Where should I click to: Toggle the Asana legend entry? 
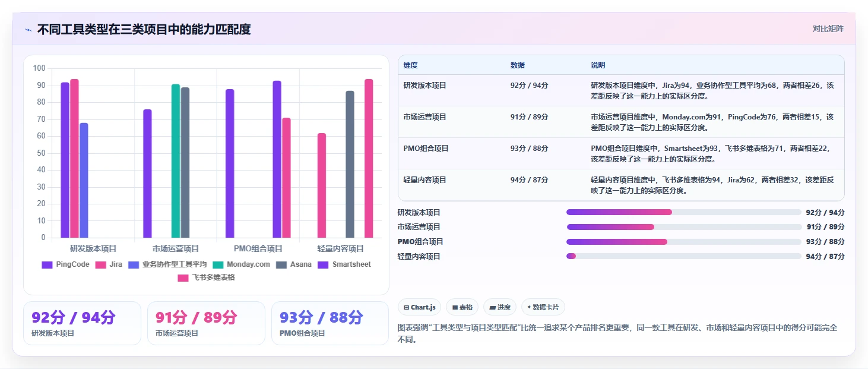tap(293, 264)
